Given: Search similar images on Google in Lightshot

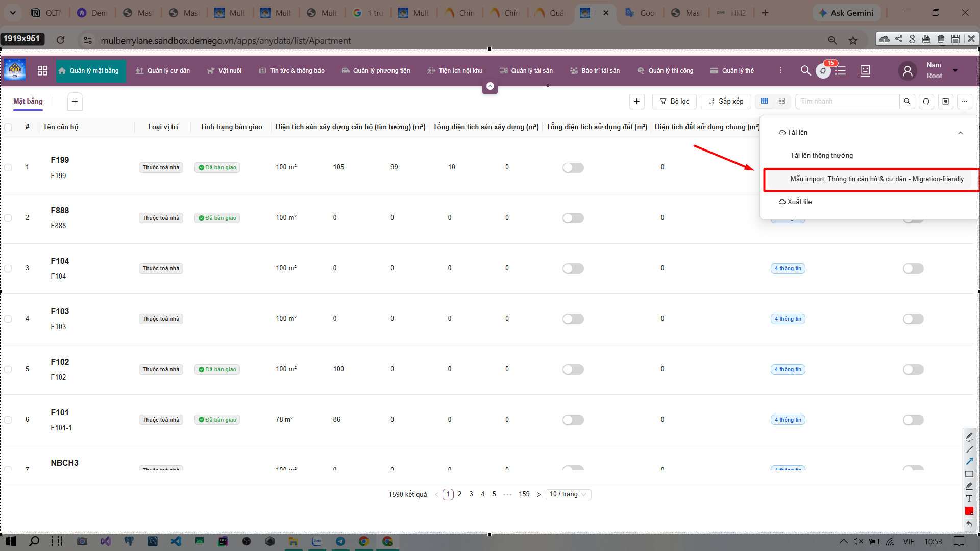Looking at the screenshot, I should coord(913,38).
